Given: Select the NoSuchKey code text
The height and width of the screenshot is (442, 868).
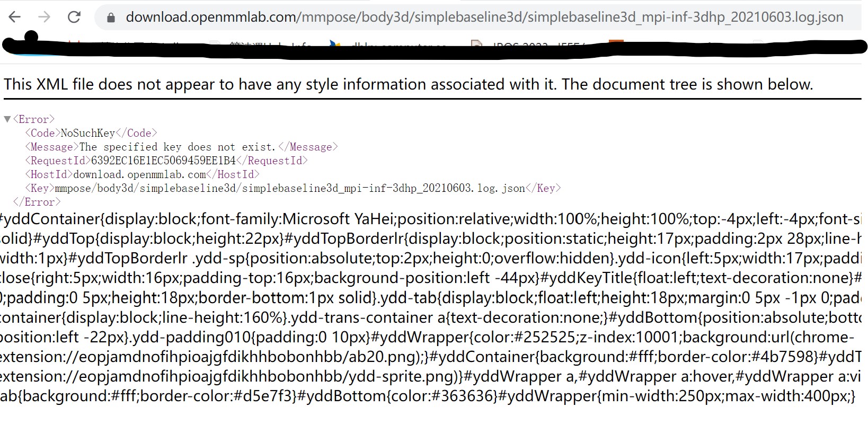Looking at the screenshot, I should click(88, 133).
